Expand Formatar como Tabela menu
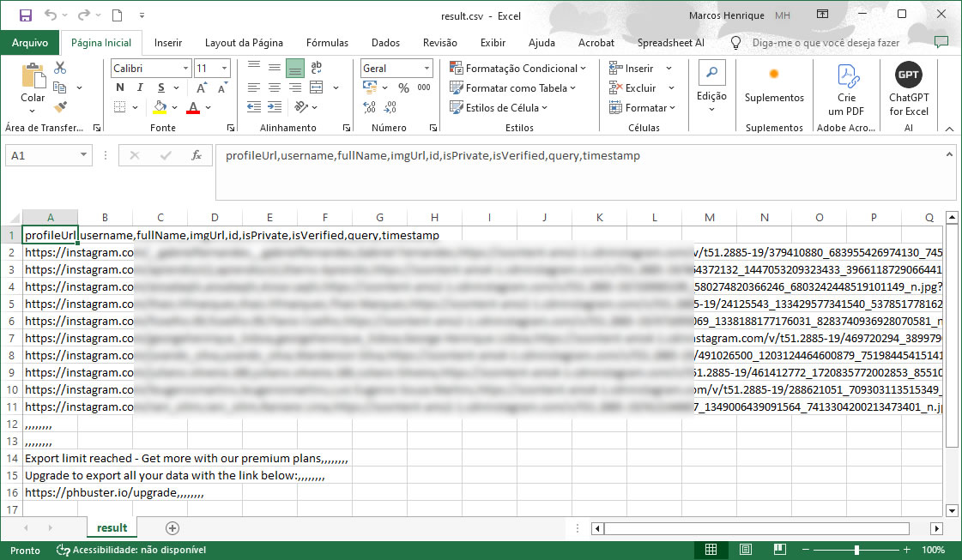 tap(512, 87)
